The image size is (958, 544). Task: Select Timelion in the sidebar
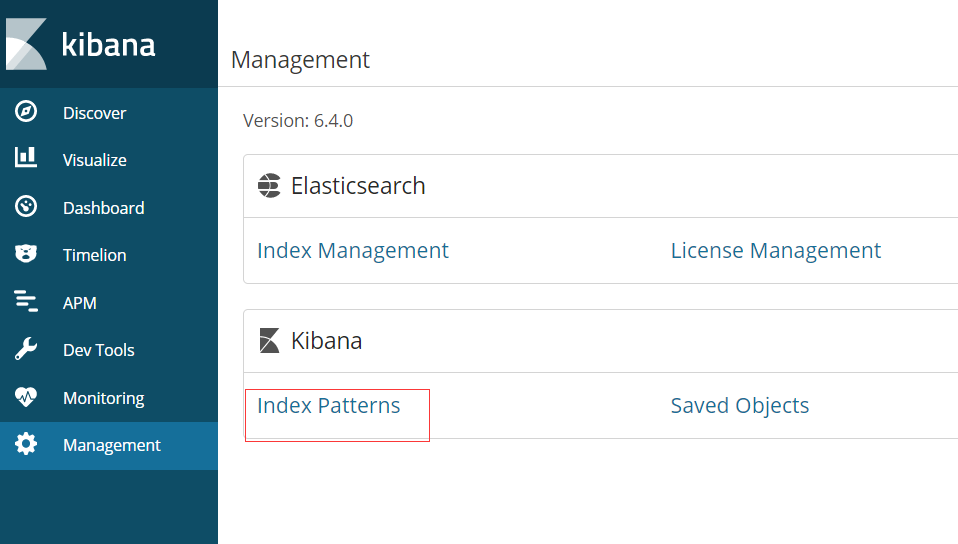coord(94,255)
